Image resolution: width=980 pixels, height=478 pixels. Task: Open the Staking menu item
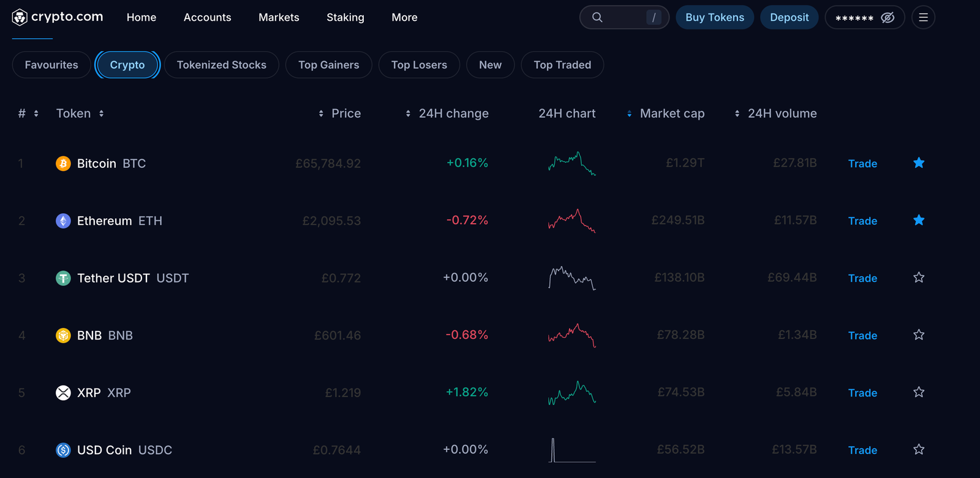345,17
